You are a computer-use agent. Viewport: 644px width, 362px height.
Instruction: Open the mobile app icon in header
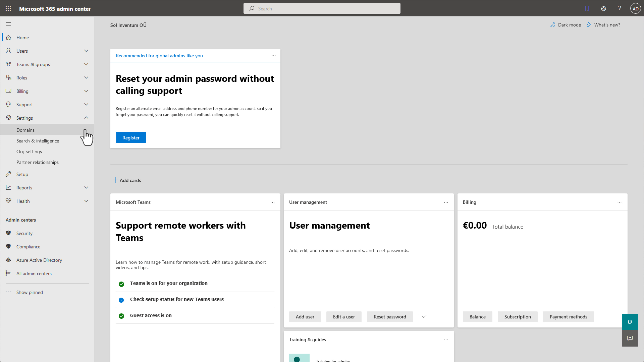(587, 9)
